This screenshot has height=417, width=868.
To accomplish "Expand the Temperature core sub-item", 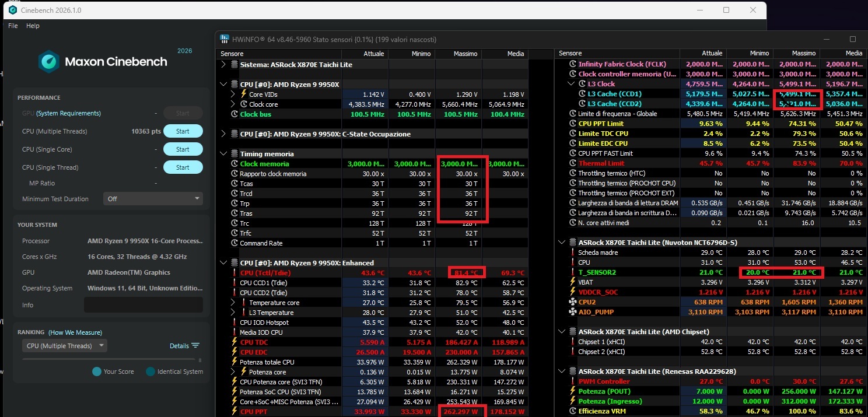I will (x=233, y=303).
